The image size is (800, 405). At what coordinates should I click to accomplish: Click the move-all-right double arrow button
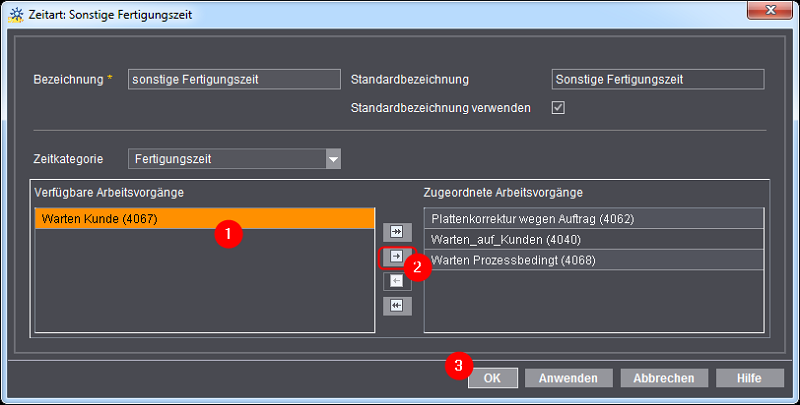[x=396, y=232]
